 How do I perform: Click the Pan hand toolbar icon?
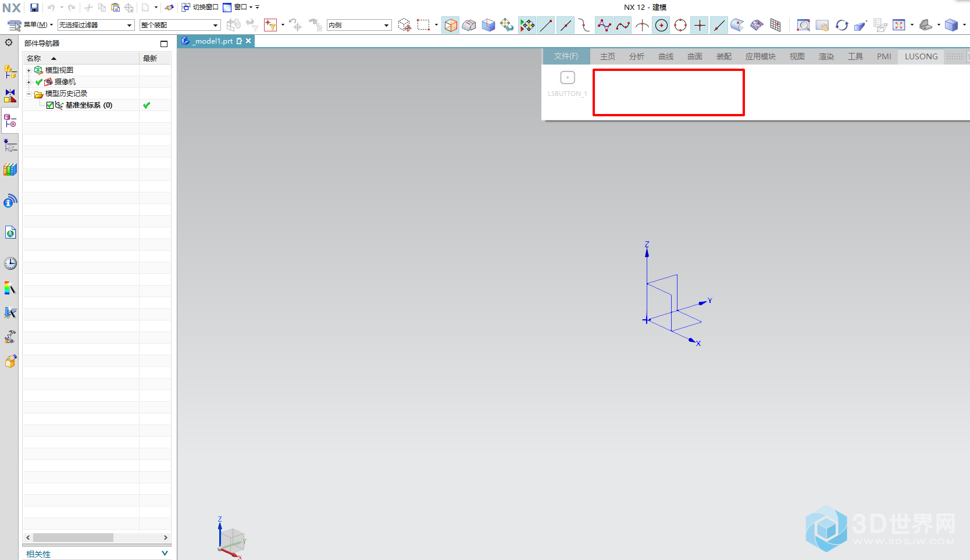click(x=822, y=25)
